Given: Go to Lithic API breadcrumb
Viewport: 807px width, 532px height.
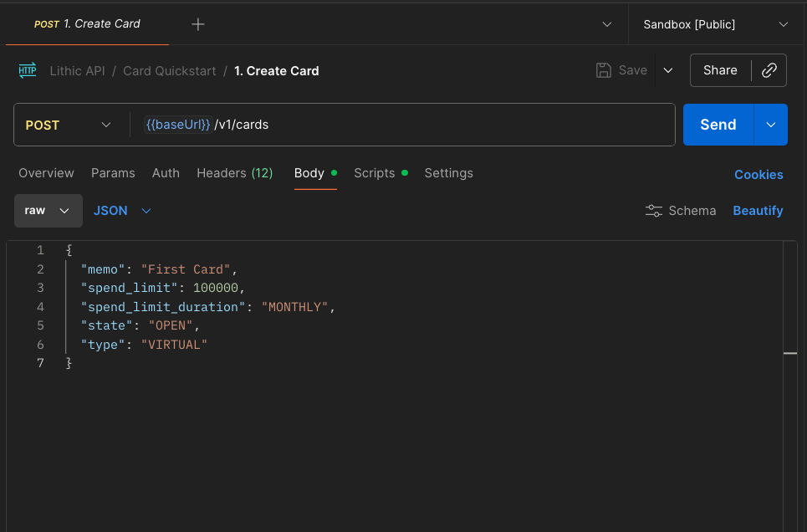Looking at the screenshot, I should point(77,71).
